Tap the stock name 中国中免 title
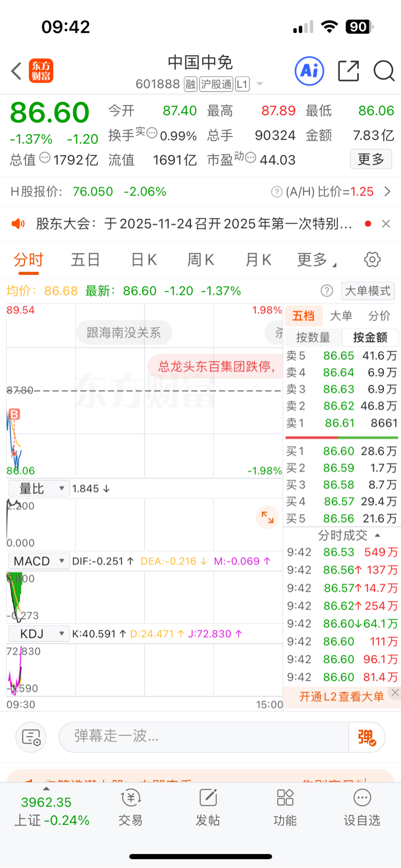Screen dimensions: 401x868 [200, 63]
